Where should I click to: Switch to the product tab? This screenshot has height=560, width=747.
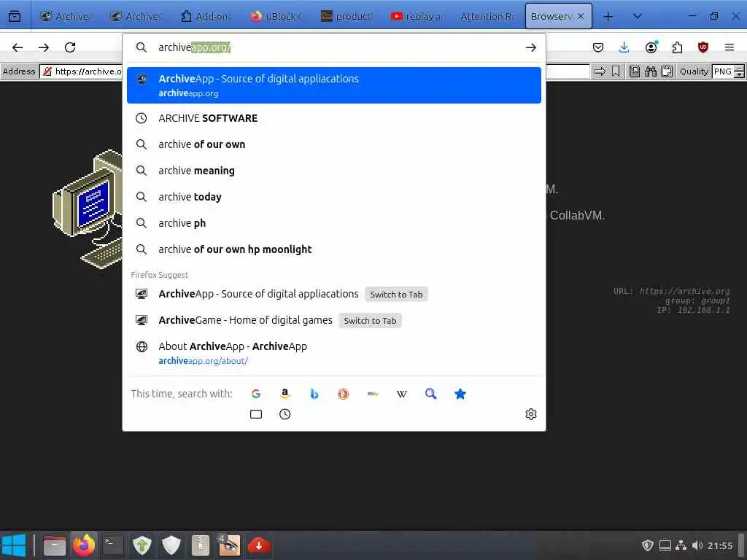click(x=346, y=16)
